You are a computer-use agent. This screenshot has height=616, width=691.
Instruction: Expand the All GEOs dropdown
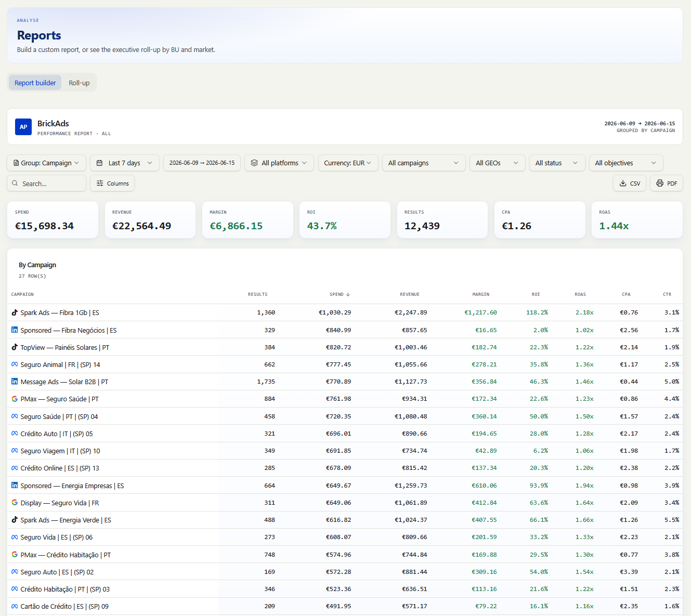[497, 163]
